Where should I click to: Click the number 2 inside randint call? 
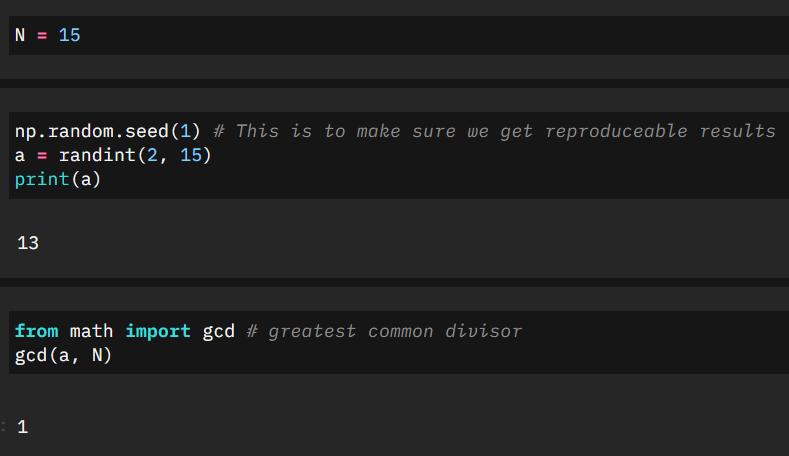point(152,155)
